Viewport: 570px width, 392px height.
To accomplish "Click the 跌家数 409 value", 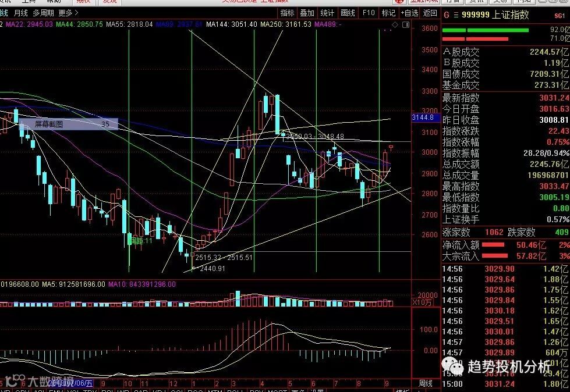I will [x=562, y=232].
